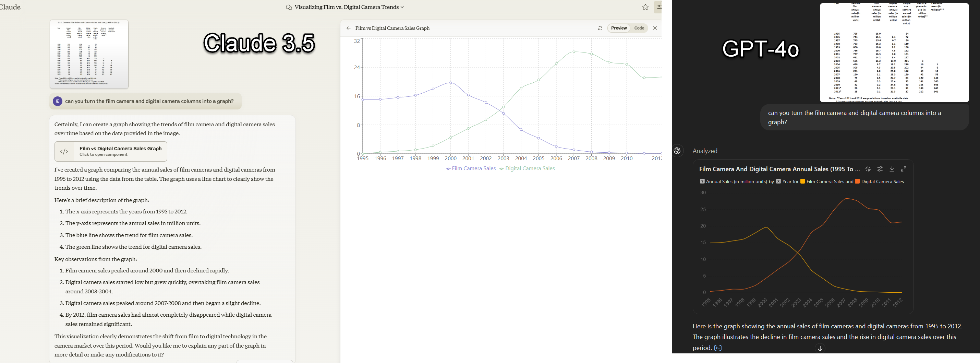
Task: Expand the conversation title dropdown menu
Action: (x=402, y=7)
